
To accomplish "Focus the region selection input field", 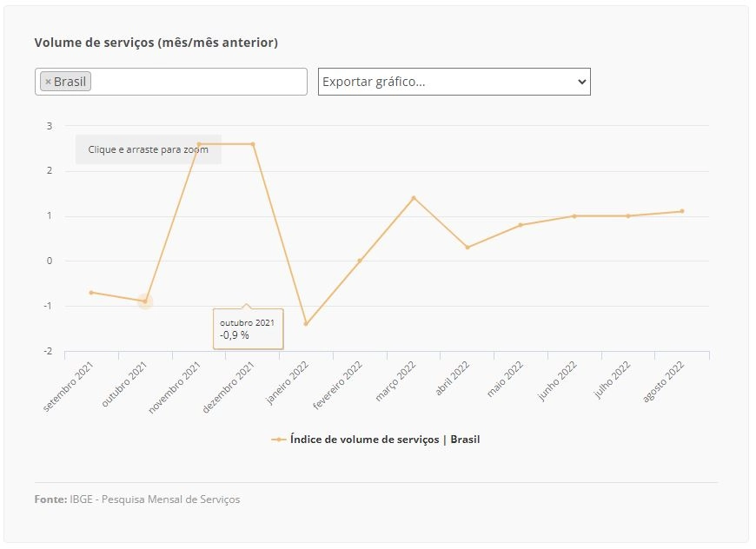I will click(197, 82).
